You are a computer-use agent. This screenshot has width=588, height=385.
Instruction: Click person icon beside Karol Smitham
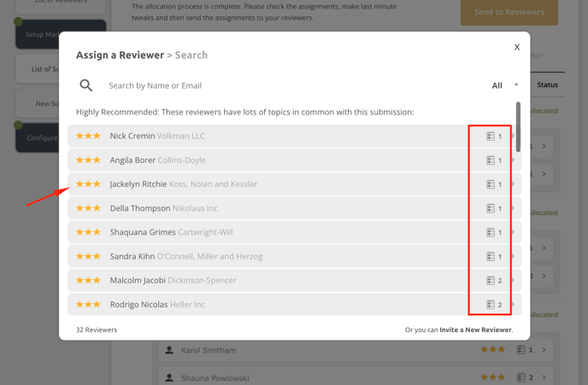[169, 350]
